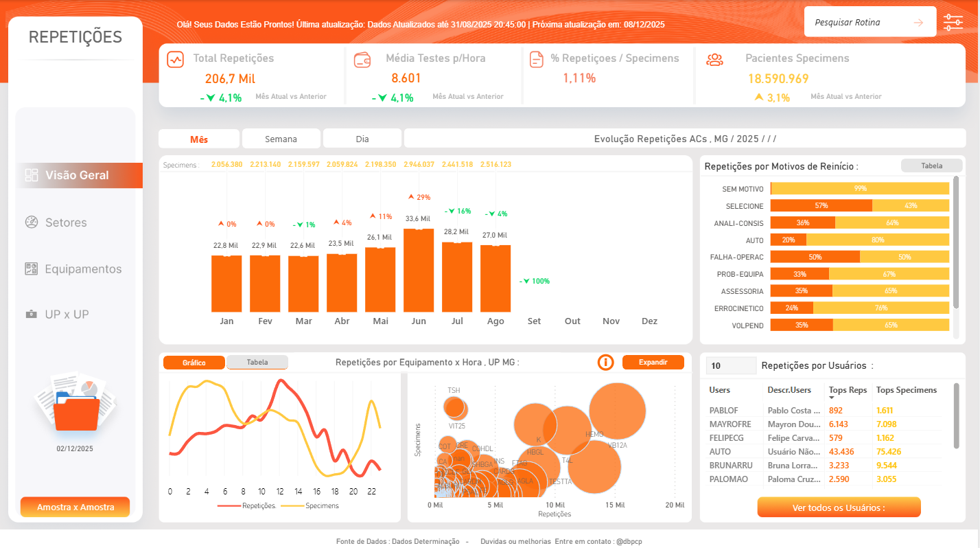Click the Ver todos os Usuários button
Image resolution: width=980 pixels, height=548 pixels.
coord(839,507)
